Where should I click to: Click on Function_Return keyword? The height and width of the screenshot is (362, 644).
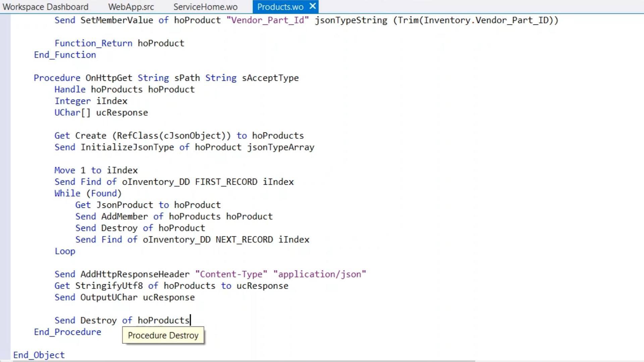(x=93, y=43)
